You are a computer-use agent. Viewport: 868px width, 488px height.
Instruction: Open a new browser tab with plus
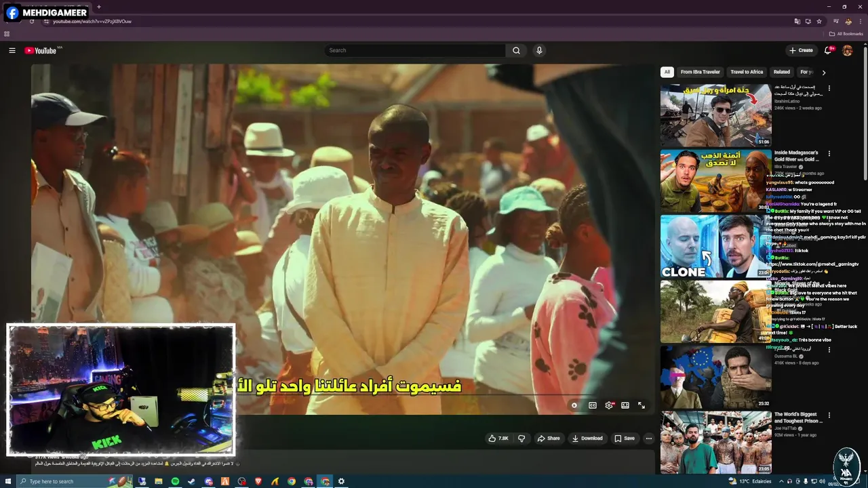(98, 7)
